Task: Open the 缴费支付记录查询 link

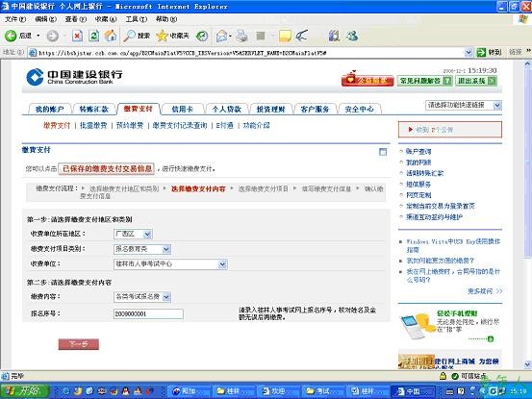Action: (x=180, y=125)
